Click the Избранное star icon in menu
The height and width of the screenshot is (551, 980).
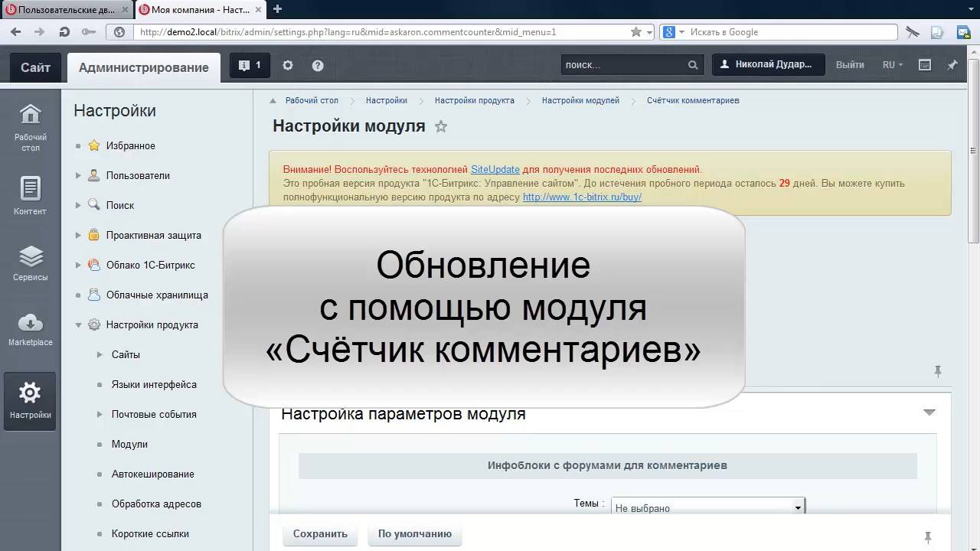(x=93, y=145)
